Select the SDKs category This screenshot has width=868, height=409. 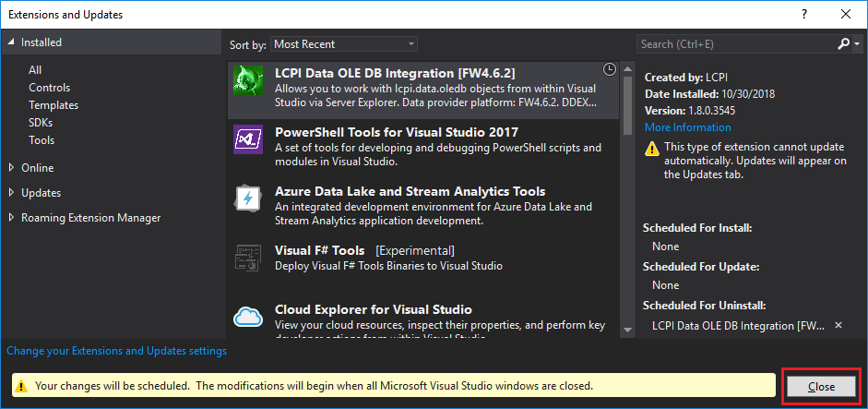pyautogui.click(x=41, y=123)
